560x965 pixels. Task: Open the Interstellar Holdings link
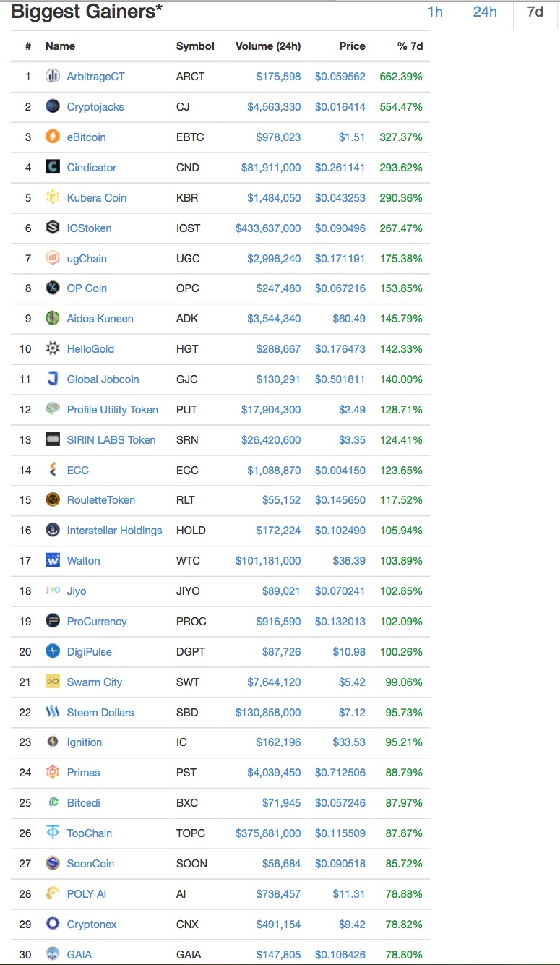coord(114,530)
